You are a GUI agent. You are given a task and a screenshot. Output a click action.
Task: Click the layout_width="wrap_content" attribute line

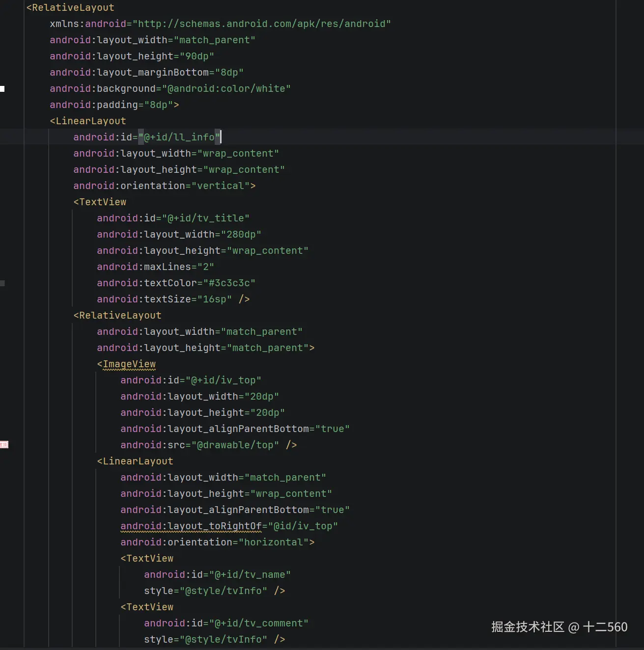(x=176, y=153)
